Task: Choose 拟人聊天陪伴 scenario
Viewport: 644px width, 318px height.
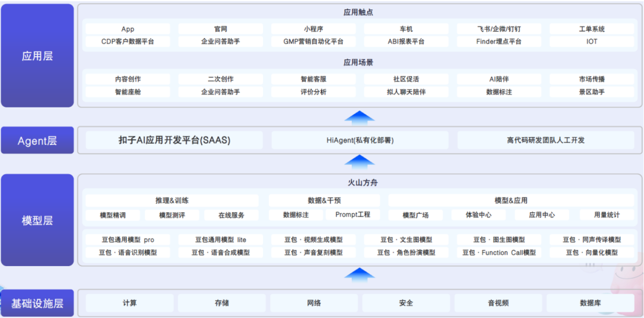Action: pos(406,92)
